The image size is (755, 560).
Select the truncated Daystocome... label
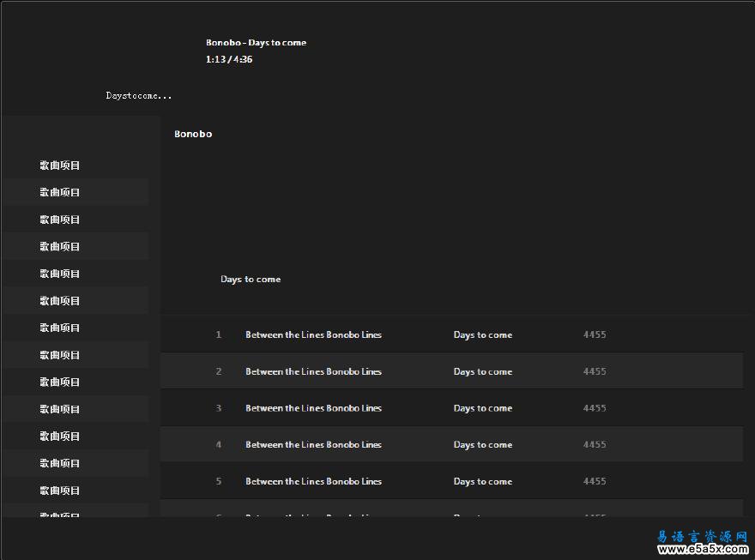pos(139,96)
